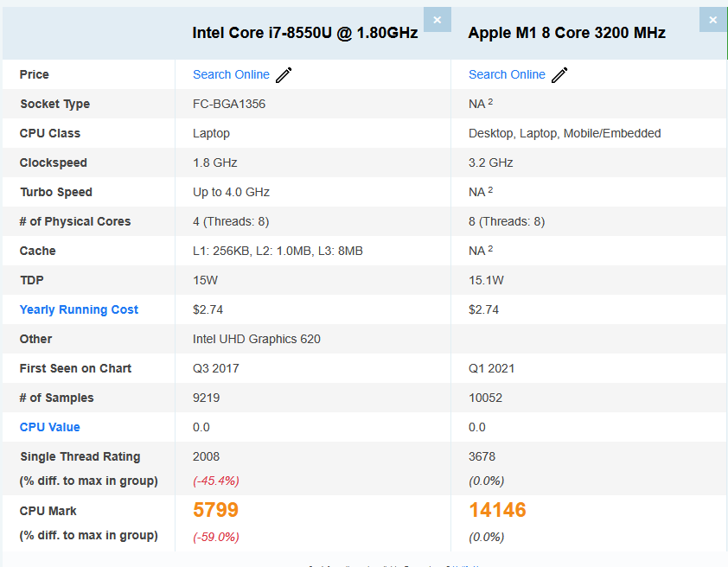Click the Q1 2021 first seen value

pyautogui.click(x=491, y=368)
